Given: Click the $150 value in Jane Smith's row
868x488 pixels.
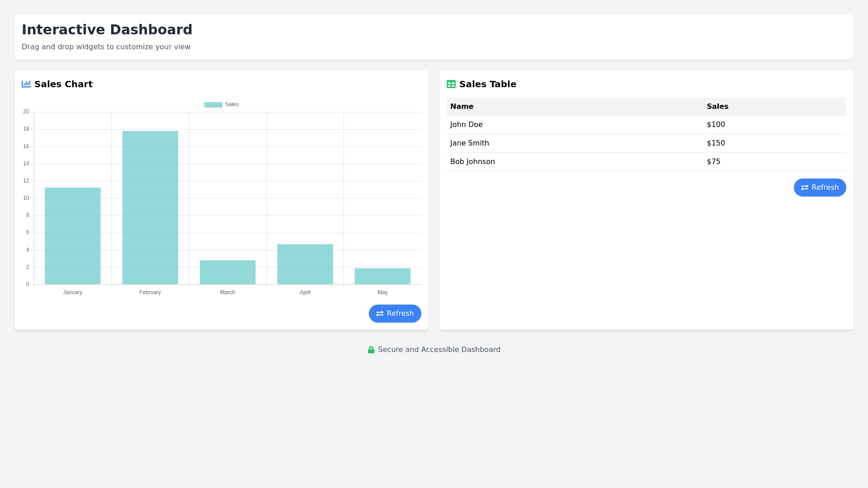Looking at the screenshot, I should pyautogui.click(x=716, y=143).
